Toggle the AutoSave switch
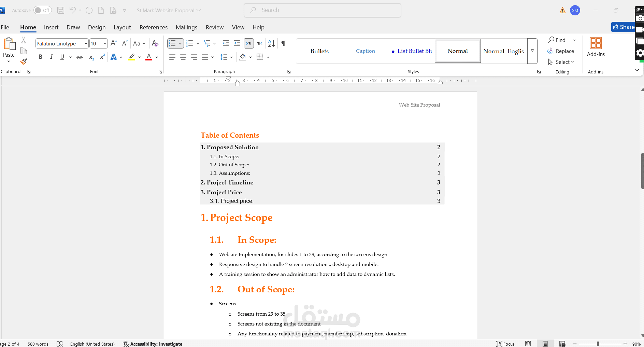The image size is (644, 347). pos(42,10)
